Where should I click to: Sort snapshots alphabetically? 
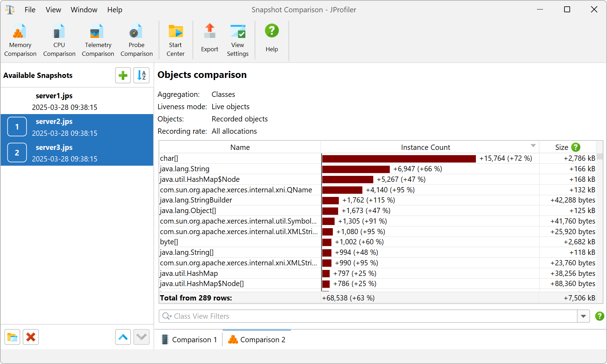(142, 75)
